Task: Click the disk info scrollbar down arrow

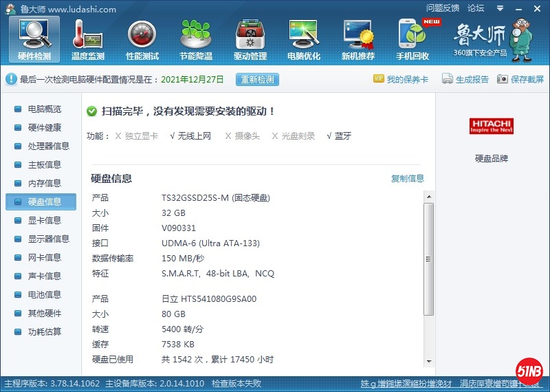Action: (x=428, y=362)
